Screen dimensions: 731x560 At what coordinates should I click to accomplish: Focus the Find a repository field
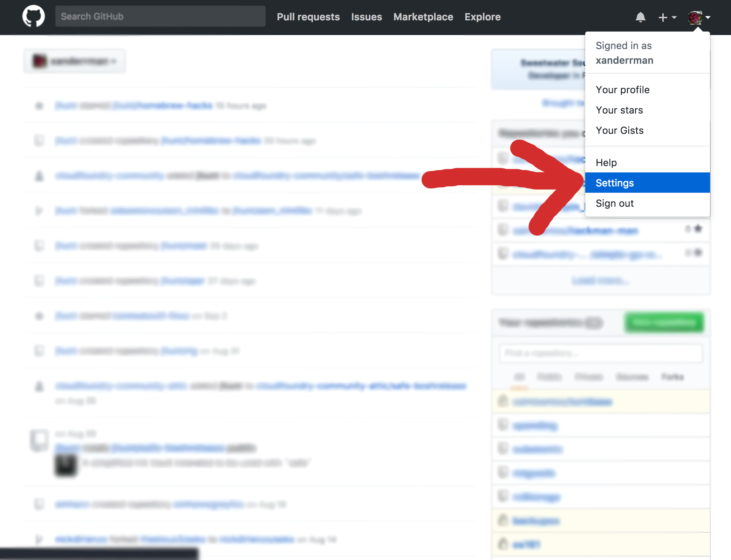pos(601,353)
